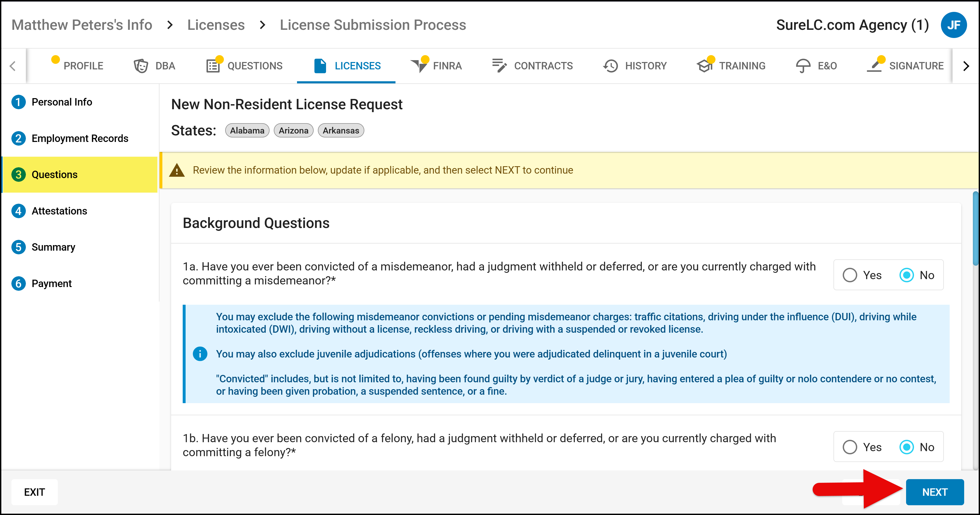Select Questions step in sidebar
Image resolution: width=980 pixels, height=515 pixels.
(x=80, y=174)
